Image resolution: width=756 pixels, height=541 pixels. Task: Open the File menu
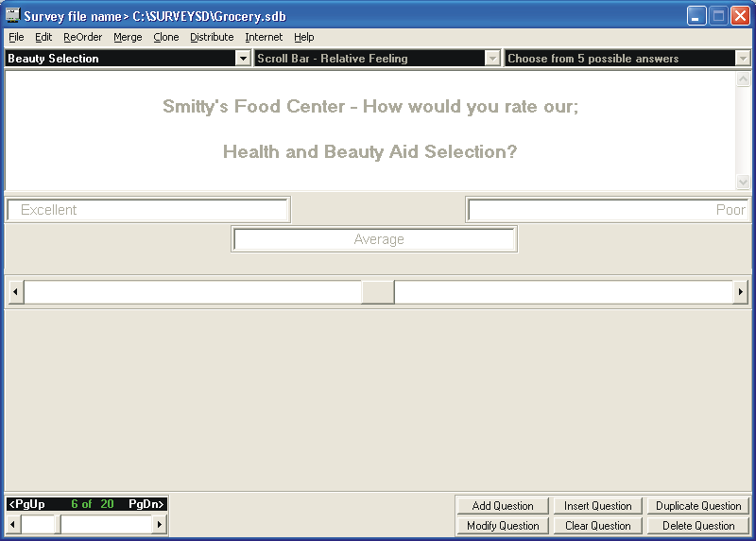tap(16, 37)
